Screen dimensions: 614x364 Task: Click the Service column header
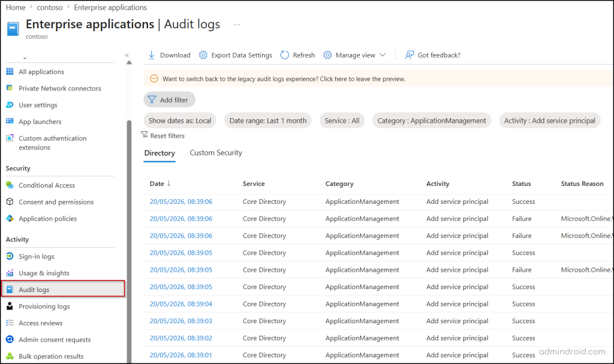point(254,183)
